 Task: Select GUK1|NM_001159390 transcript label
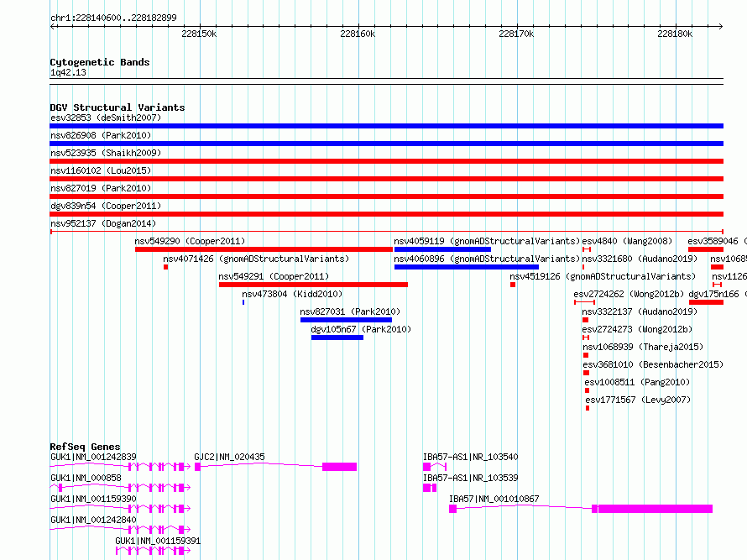93,499
